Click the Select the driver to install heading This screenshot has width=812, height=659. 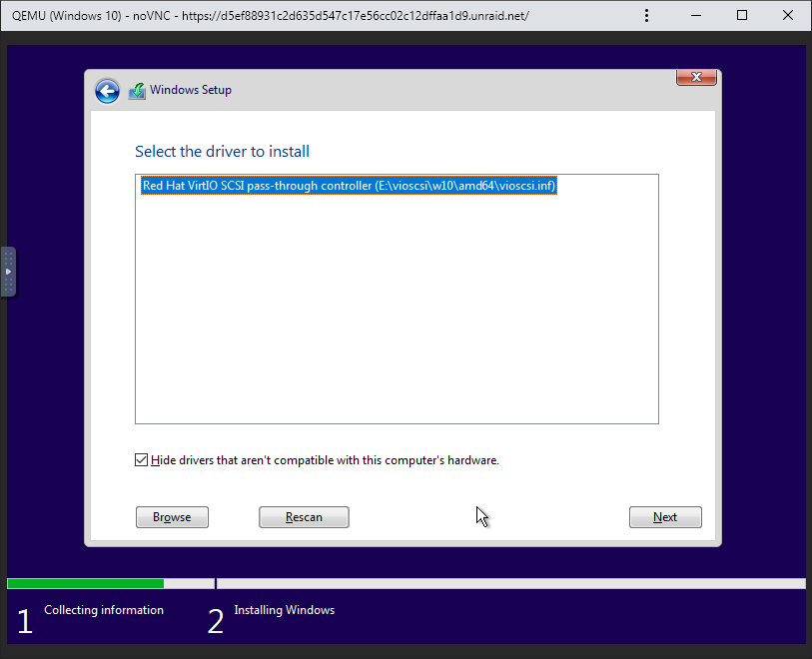tap(222, 151)
